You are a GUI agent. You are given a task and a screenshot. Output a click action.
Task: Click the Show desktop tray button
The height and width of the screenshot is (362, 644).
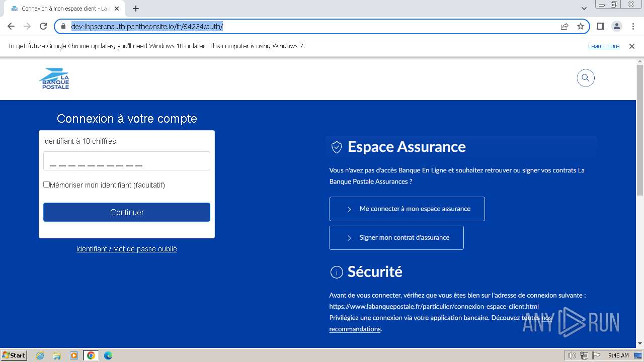click(x=638, y=355)
